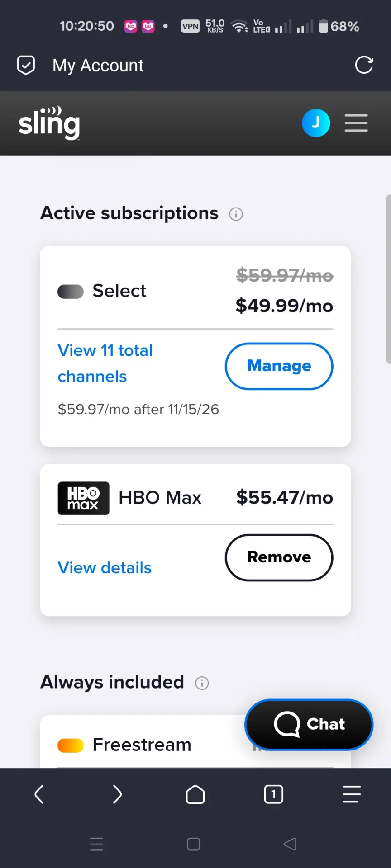This screenshot has height=868, width=391.
Task: Go back with the browser back arrow
Action: click(x=39, y=794)
